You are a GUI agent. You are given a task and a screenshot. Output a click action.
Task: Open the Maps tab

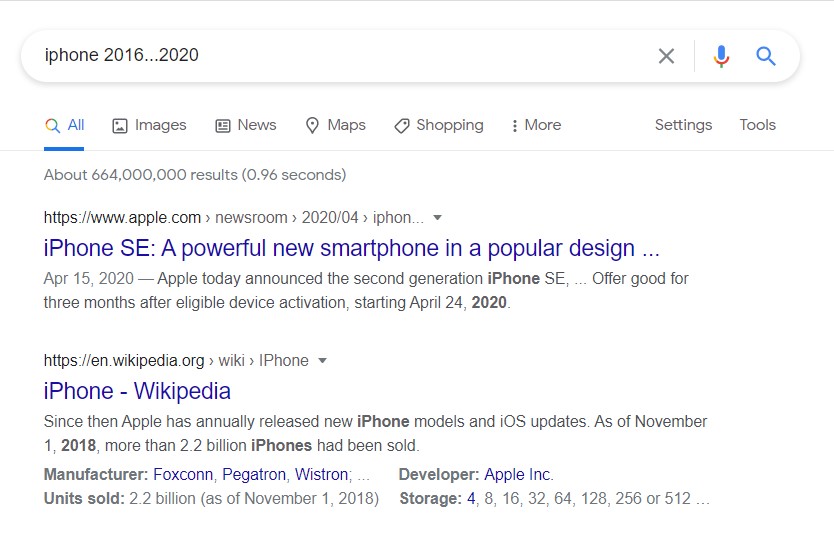pyautogui.click(x=335, y=125)
